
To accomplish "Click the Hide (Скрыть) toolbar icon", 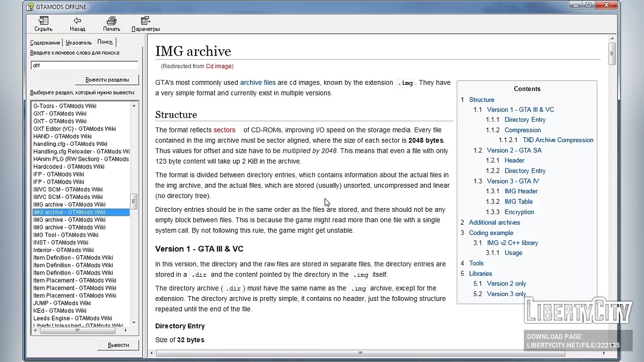I will 43,21.
